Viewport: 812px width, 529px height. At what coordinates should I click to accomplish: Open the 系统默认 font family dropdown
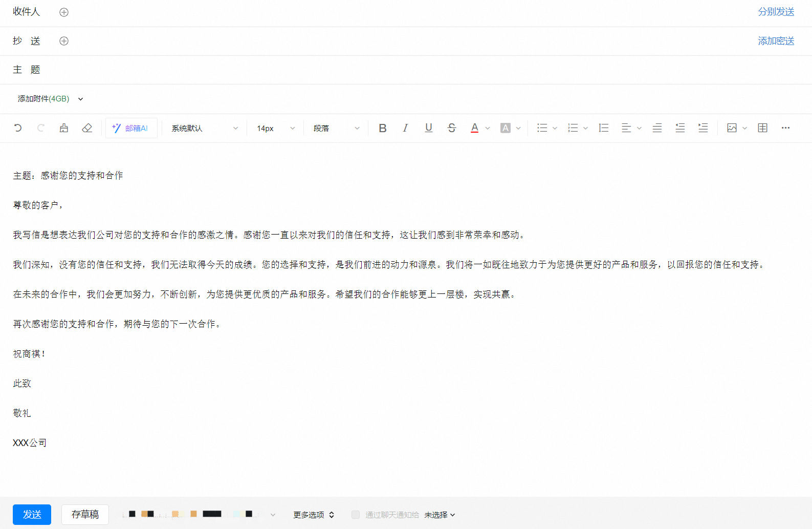pos(205,128)
